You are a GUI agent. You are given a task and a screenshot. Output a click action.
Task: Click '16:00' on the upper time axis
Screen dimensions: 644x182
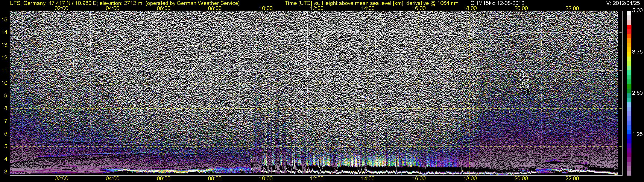pos(419,8)
